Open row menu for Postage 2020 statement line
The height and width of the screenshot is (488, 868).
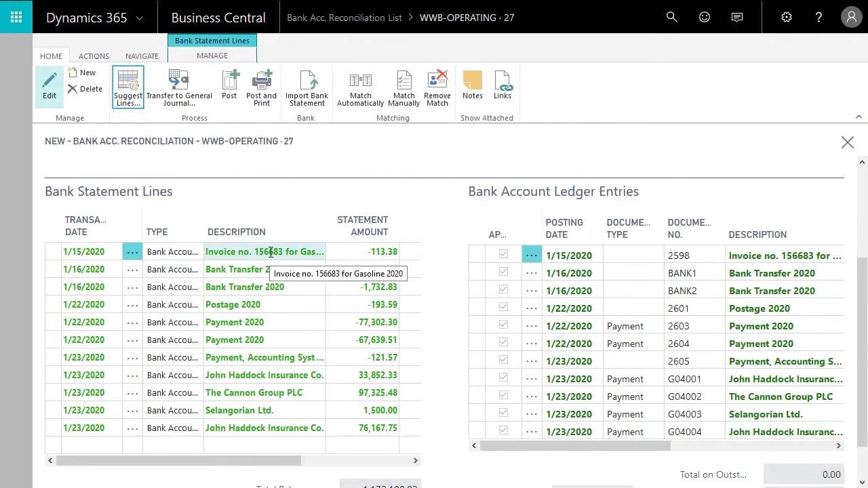132,304
